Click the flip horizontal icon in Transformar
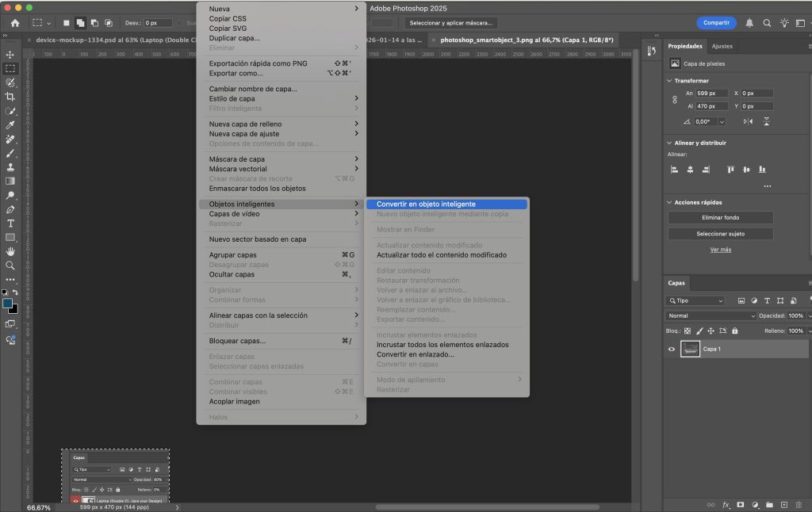Viewport: 812px width, 512px height. (x=749, y=121)
